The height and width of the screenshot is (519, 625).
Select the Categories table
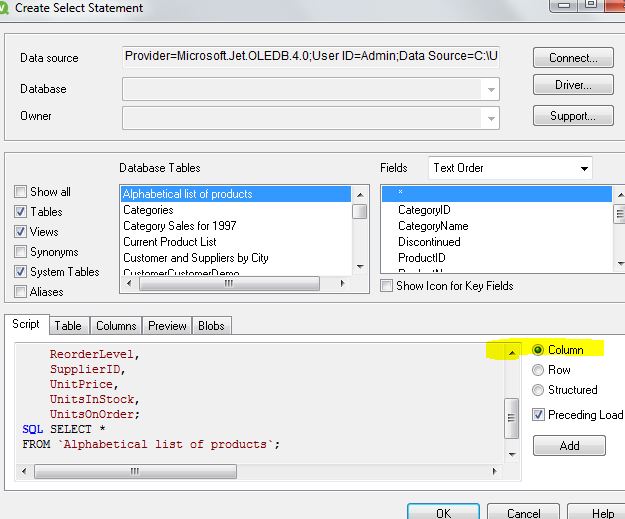(236, 210)
